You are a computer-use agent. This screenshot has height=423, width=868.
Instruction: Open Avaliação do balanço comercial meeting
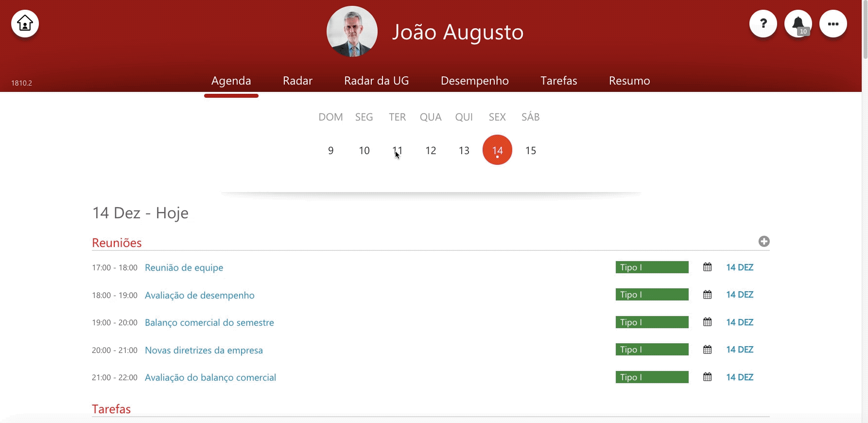[210, 377]
